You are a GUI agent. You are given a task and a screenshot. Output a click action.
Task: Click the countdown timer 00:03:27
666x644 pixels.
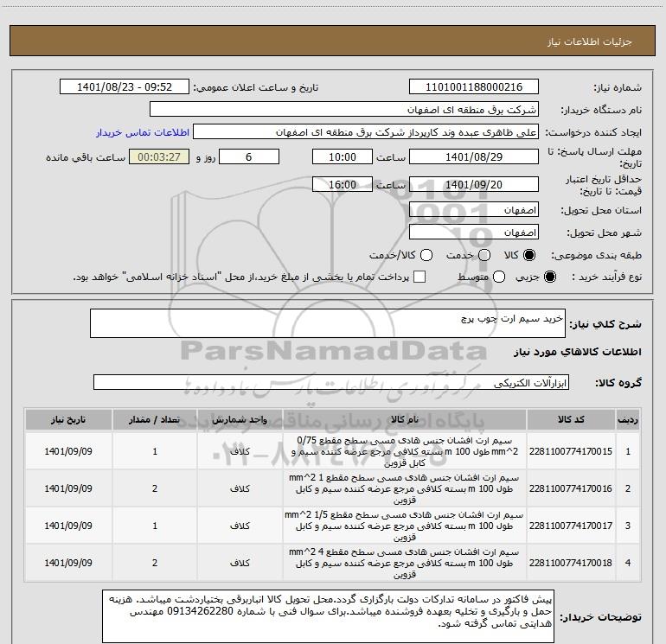[159, 157]
